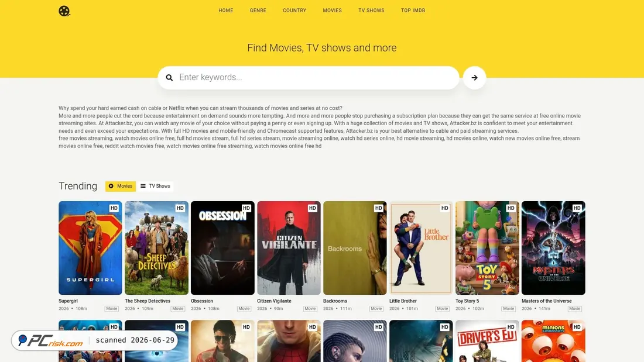Click HD badge on Masters of the Universe poster
644x362 pixels.
point(577,208)
